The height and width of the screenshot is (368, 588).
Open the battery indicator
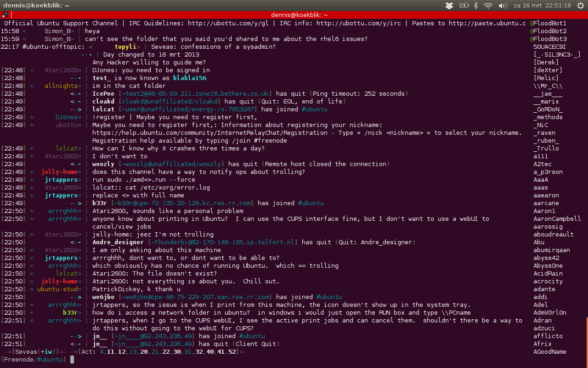(x=464, y=6)
